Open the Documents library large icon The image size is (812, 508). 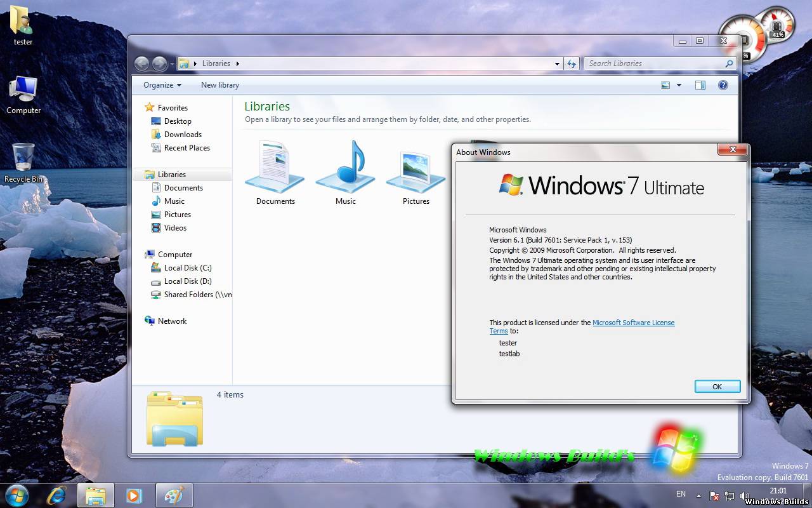(275, 173)
